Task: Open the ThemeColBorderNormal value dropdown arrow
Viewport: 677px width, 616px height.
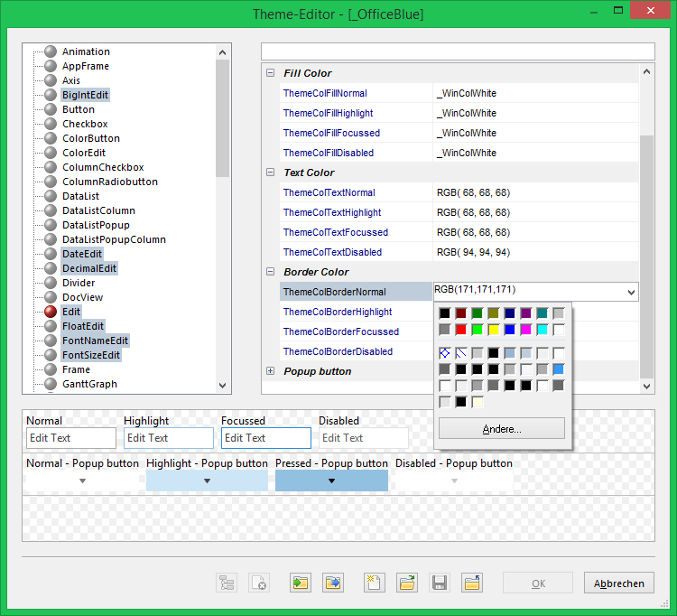Action: coord(628,292)
